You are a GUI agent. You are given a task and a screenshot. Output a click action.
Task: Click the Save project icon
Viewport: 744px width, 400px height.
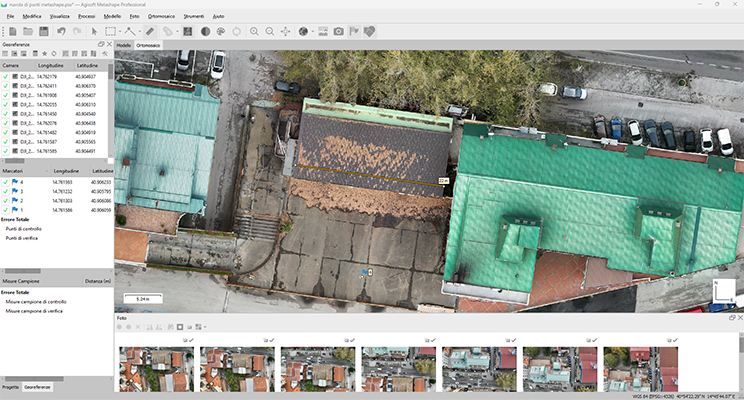(x=44, y=32)
